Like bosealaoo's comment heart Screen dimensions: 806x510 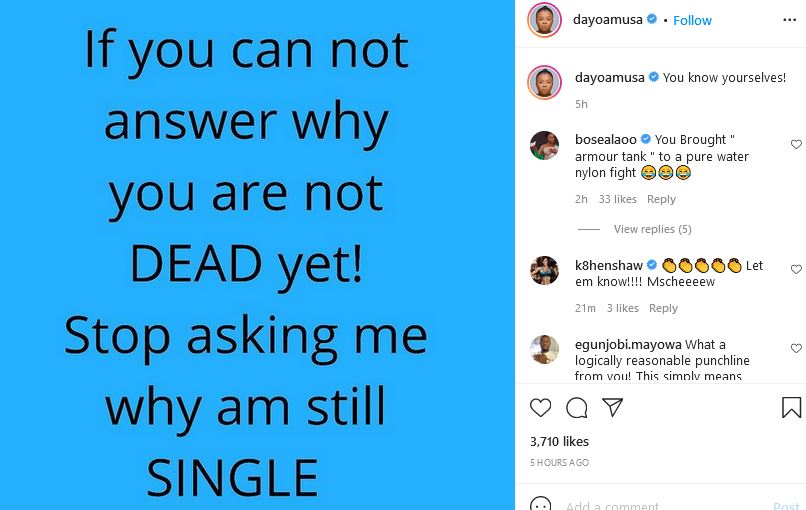click(796, 144)
